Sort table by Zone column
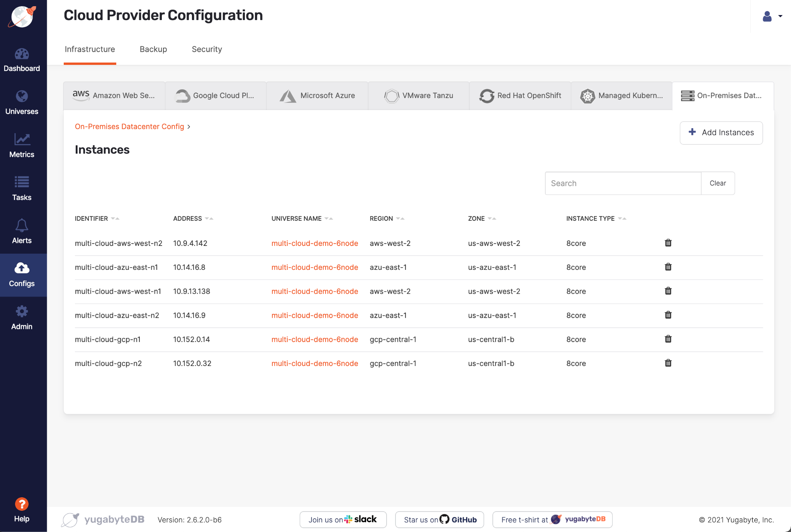This screenshot has height=532, width=791. (482, 219)
